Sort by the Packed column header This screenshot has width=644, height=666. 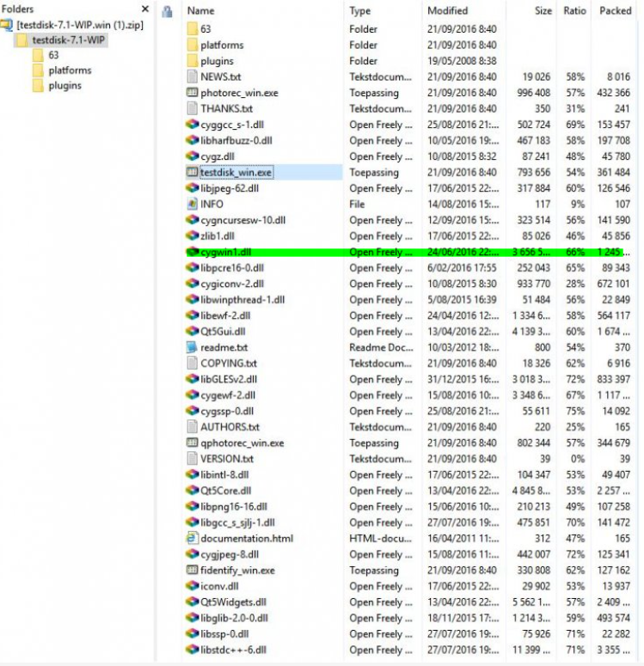tap(616, 11)
